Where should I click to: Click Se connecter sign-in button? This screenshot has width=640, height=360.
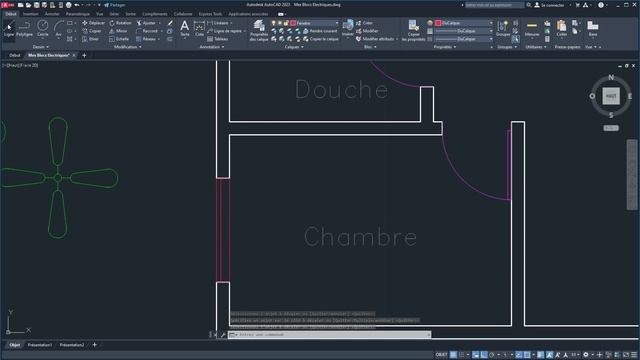tap(549, 5)
